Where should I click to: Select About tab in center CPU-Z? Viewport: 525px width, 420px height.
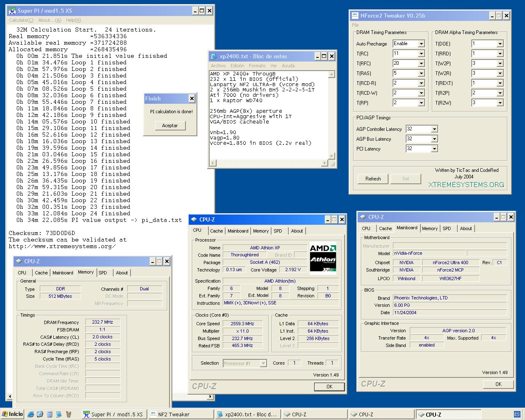tap(297, 231)
